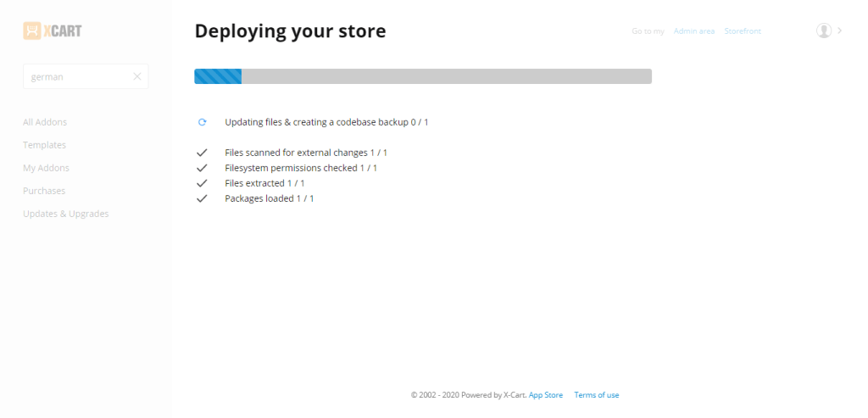Click the spinning refresh icon for updating files
Screen dimensions: 868x418
point(202,122)
